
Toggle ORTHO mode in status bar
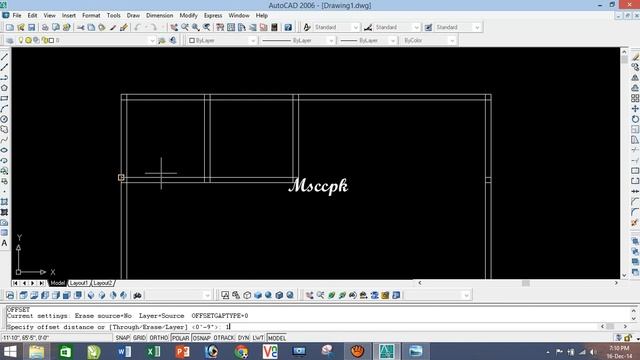[158, 338]
